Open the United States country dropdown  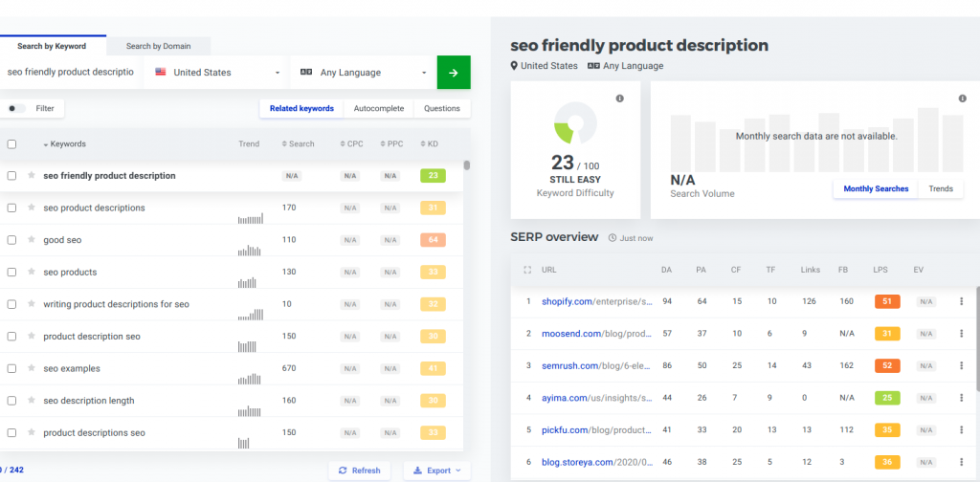click(216, 73)
